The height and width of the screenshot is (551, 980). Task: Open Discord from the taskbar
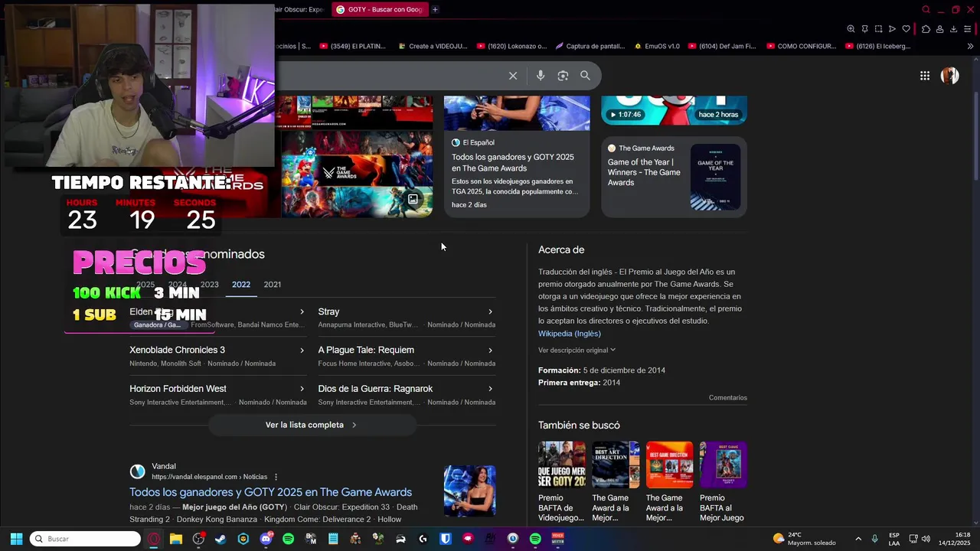(266, 539)
